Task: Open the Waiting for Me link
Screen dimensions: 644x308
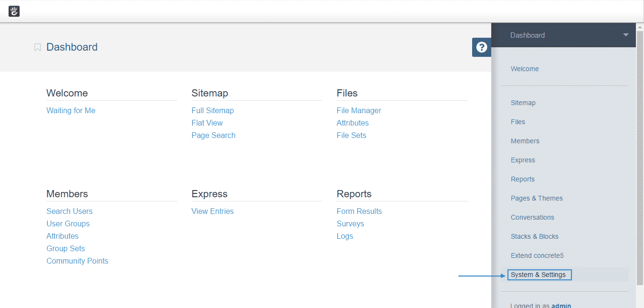Action: tap(71, 110)
